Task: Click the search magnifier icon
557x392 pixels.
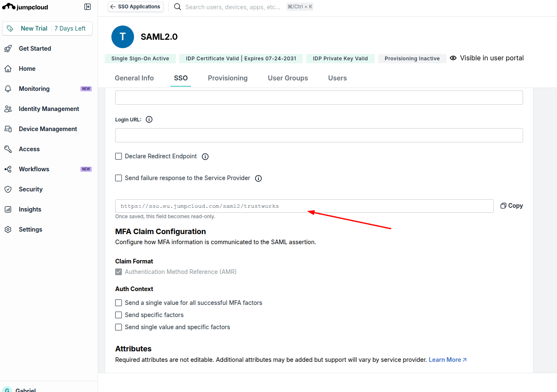Action: pyautogui.click(x=178, y=7)
